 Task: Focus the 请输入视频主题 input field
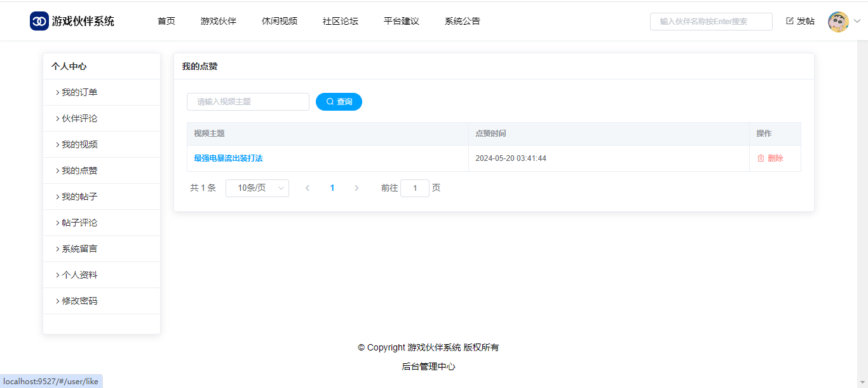tap(248, 102)
